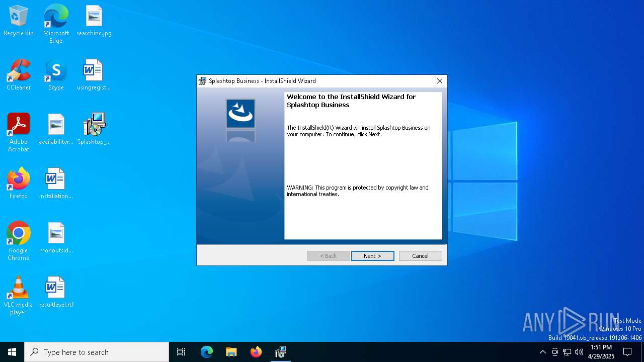Click the taskbar search box
644x362 pixels.
point(97,352)
